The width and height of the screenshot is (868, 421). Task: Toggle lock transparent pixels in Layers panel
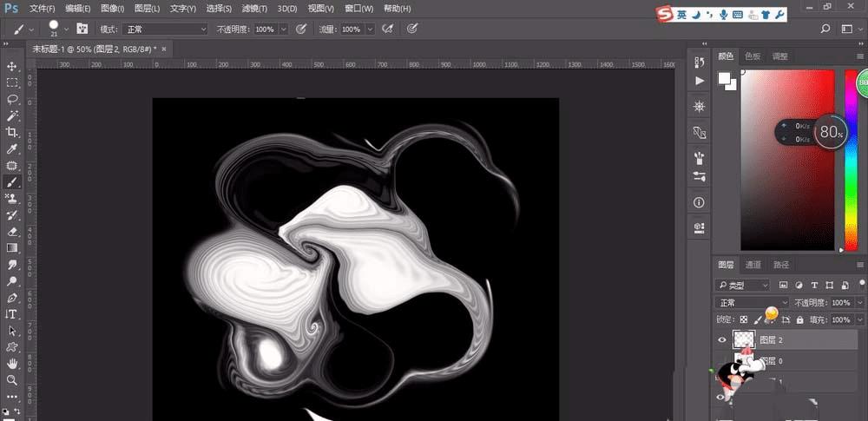(x=742, y=320)
